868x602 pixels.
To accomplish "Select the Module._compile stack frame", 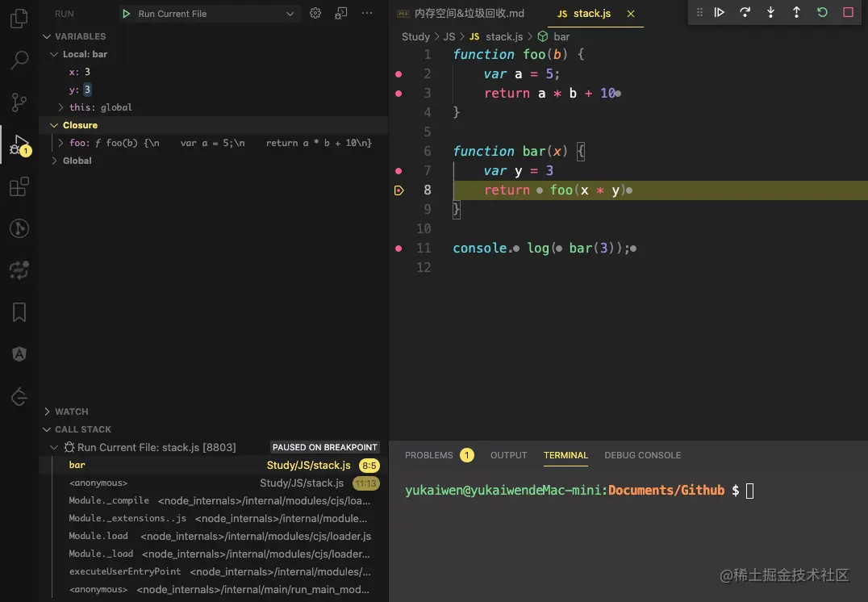I will pyautogui.click(x=214, y=500).
